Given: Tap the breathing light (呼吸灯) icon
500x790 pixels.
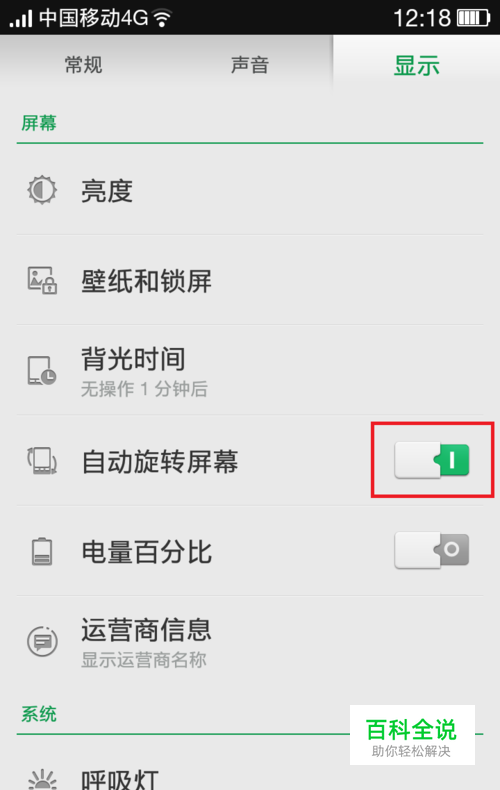Looking at the screenshot, I should (x=42, y=779).
